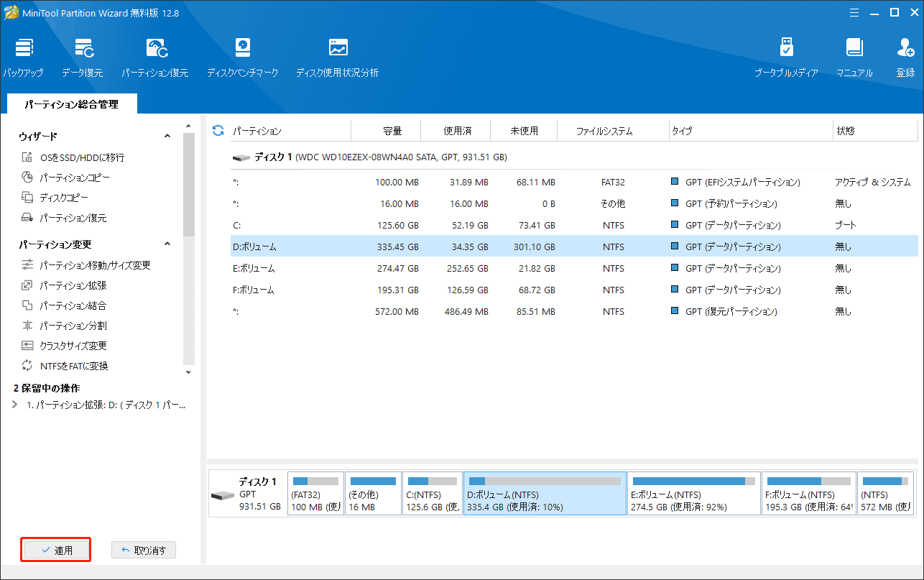Image resolution: width=924 pixels, height=580 pixels.
Task: Expand pending operation 1 パーティション拡張
Action: pos(14,405)
